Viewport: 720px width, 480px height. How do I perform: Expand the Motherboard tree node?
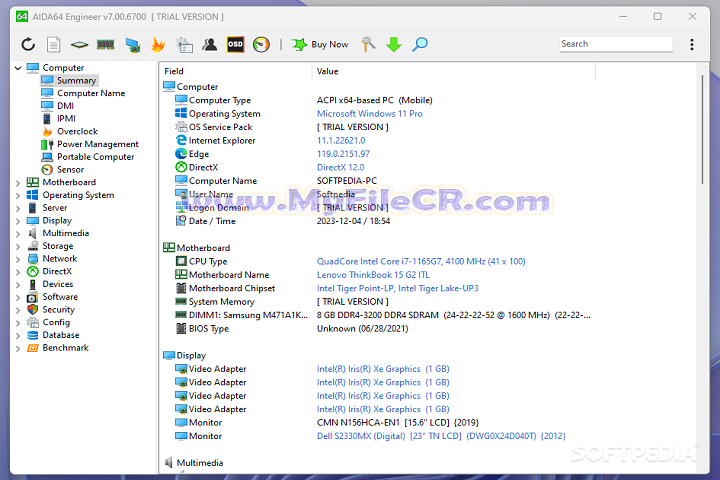18,183
